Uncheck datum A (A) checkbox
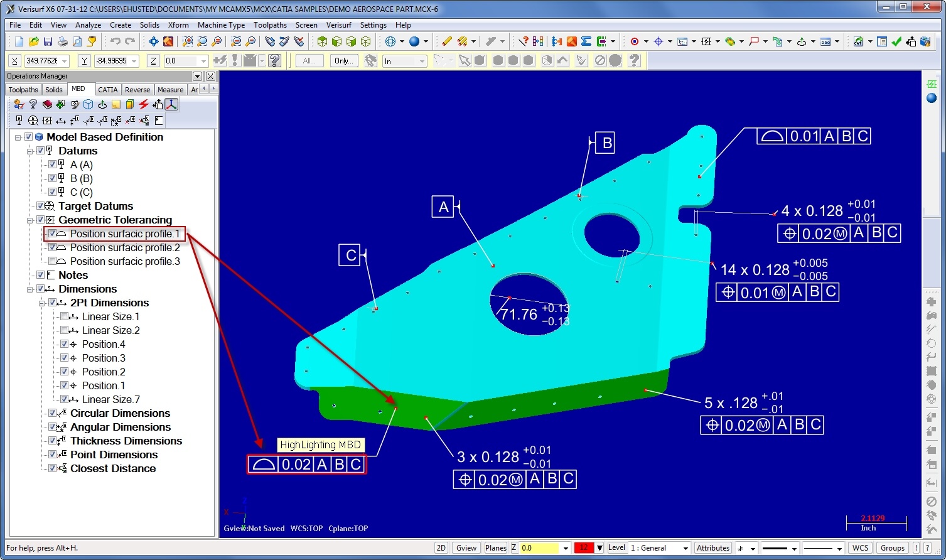Viewport: 946px width, 560px height. coord(52,164)
